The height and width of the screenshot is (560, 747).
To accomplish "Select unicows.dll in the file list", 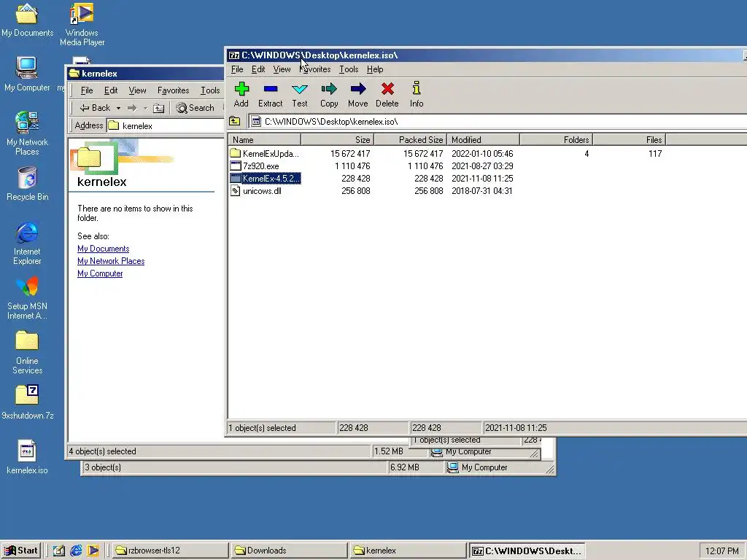I will point(256,190).
